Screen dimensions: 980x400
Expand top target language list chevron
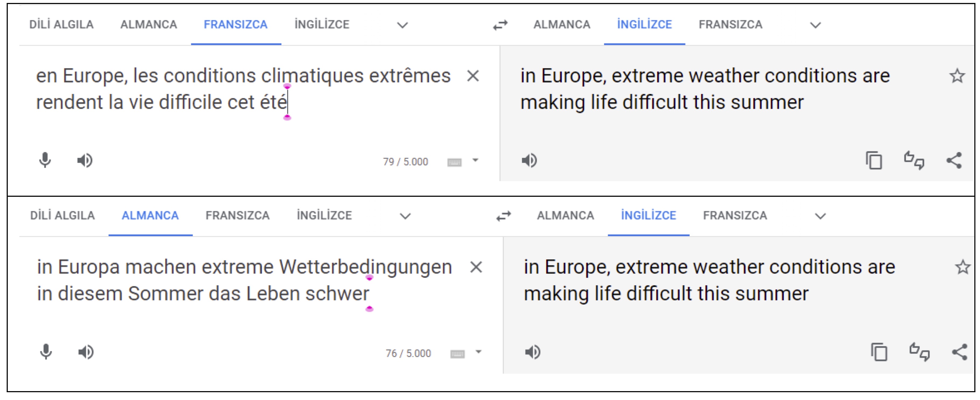coord(815,25)
